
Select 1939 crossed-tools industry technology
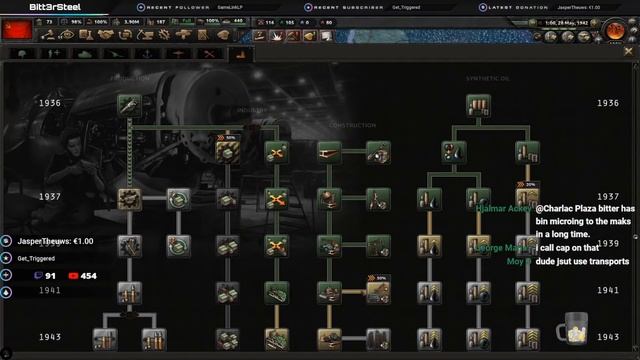point(276,246)
